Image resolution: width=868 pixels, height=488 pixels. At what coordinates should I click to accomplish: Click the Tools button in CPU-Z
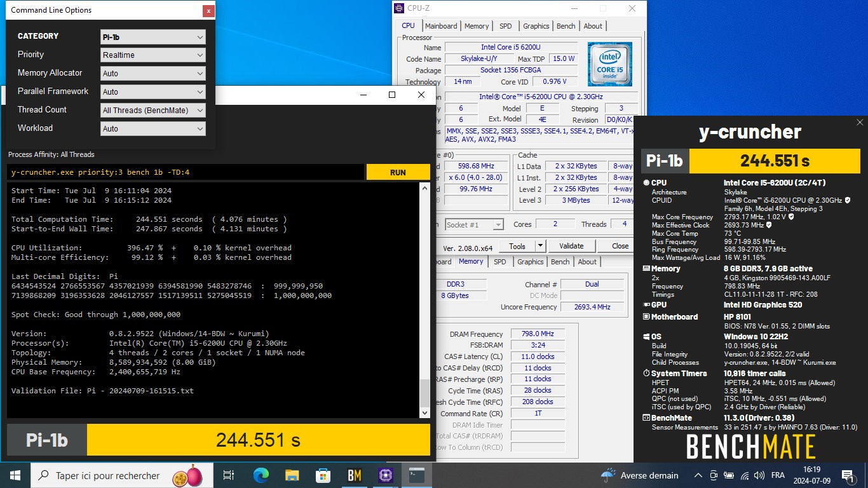click(x=517, y=246)
